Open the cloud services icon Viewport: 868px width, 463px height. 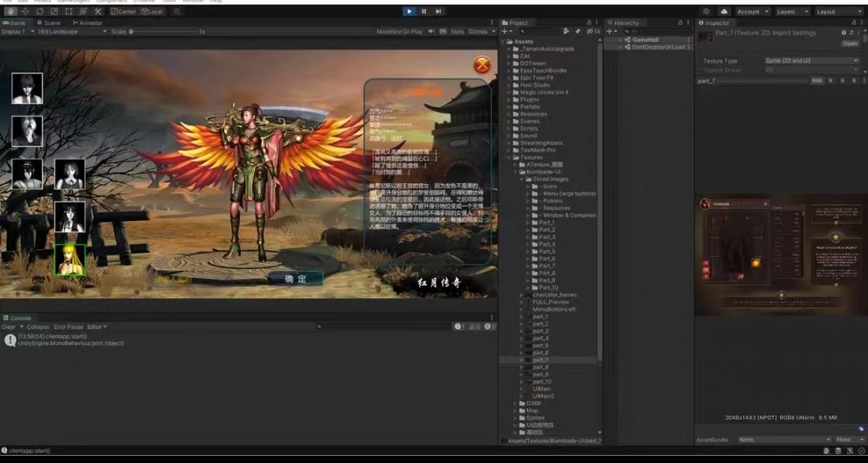click(724, 12)
